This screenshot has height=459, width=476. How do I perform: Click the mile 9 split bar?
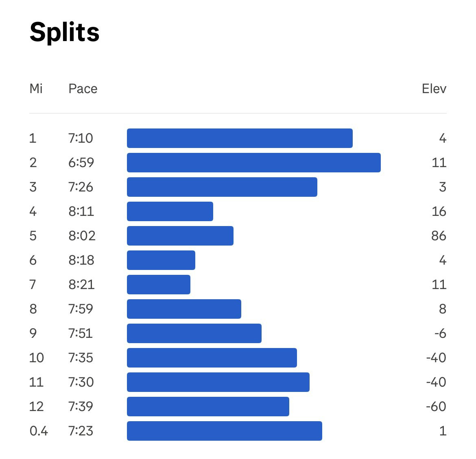click(x=194, y=333)
